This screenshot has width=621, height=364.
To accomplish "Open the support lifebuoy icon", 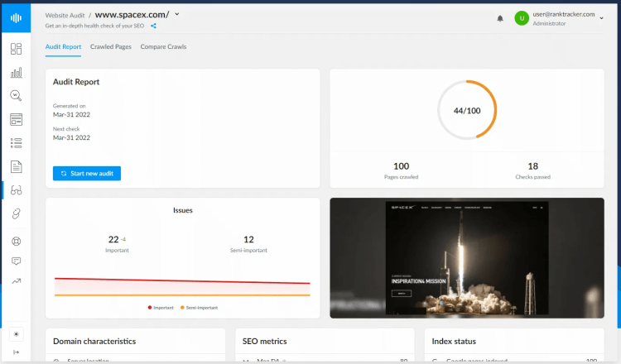I will 16,242.
